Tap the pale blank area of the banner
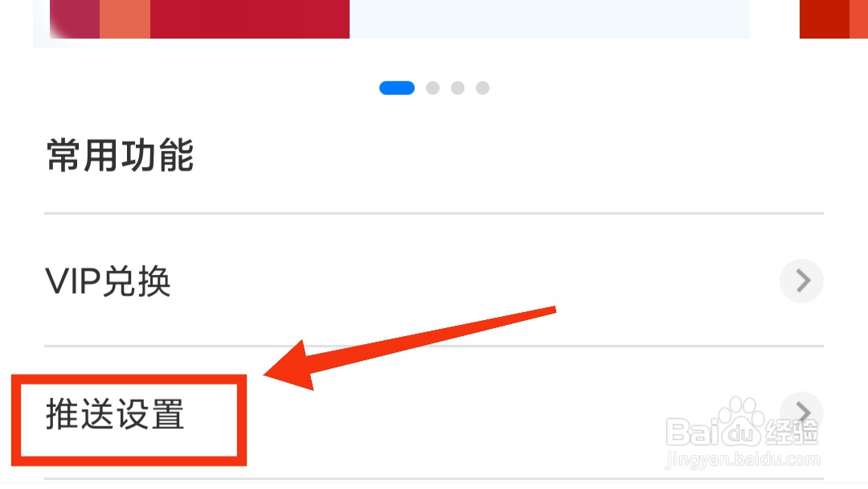 (x=550, y=18)
